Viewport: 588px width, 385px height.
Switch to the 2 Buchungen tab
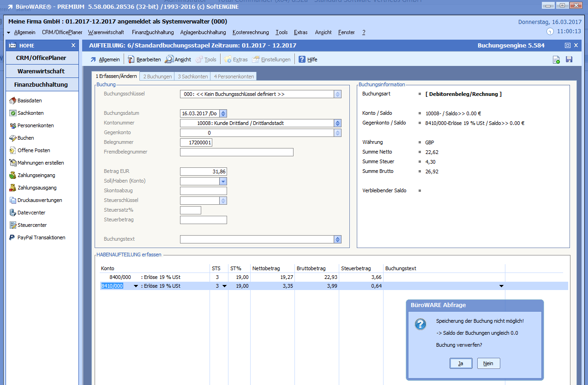157,77
